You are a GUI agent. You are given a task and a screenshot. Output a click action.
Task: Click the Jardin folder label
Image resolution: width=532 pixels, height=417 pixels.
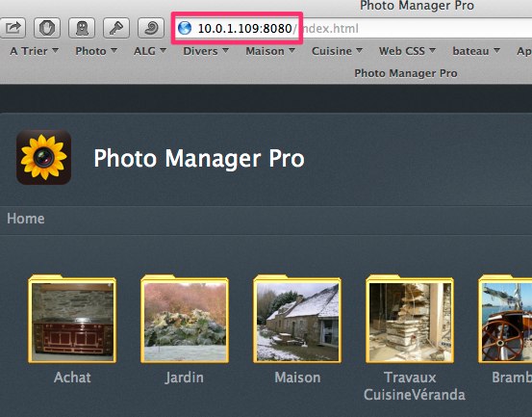185,378
